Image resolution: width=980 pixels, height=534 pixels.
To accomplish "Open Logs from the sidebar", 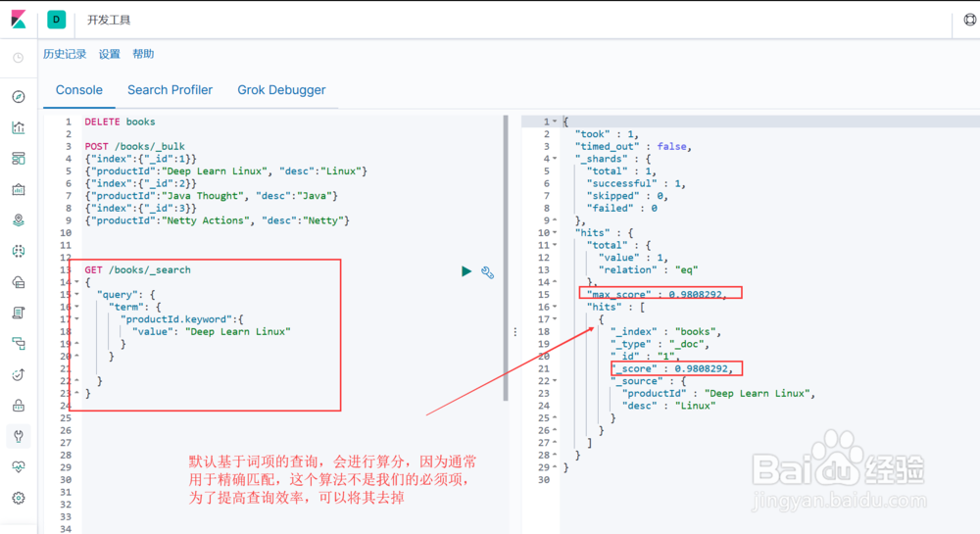I will point(18,313).
